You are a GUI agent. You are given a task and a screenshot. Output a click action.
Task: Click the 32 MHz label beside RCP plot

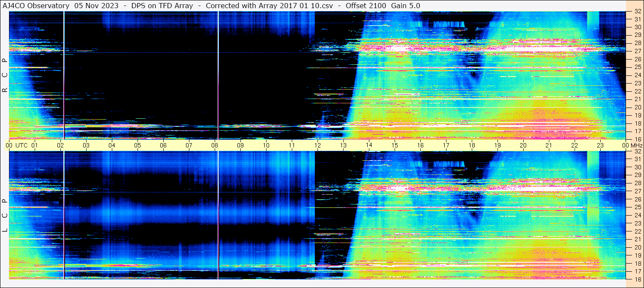(x=638, y=12)
